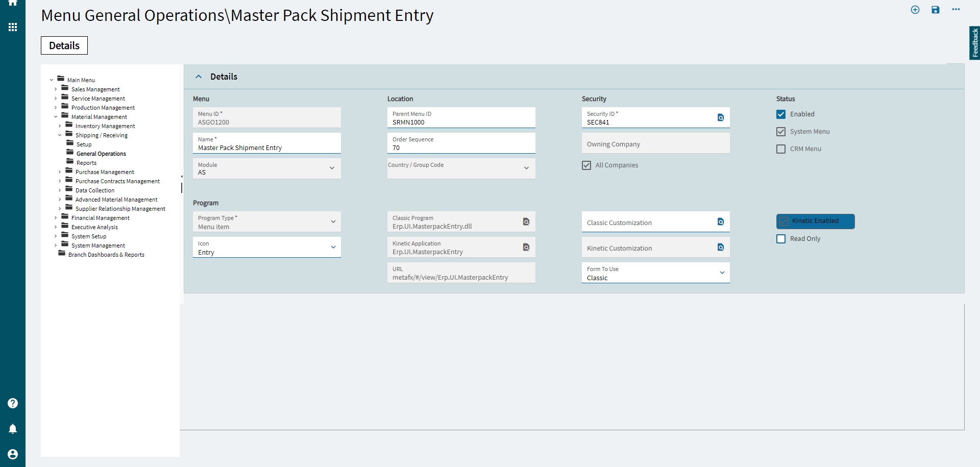
Task: Select Reports under Shipping / Receiving
Action: coord(86,163)
